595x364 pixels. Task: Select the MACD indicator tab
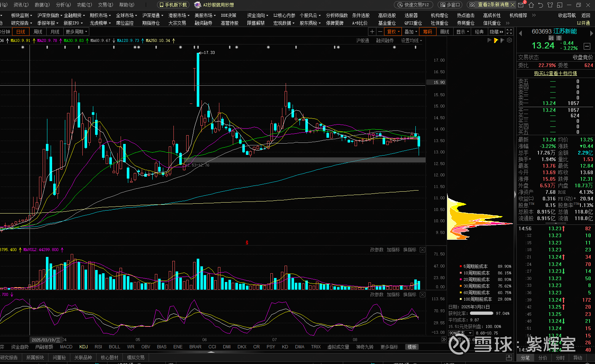point(66,347)
